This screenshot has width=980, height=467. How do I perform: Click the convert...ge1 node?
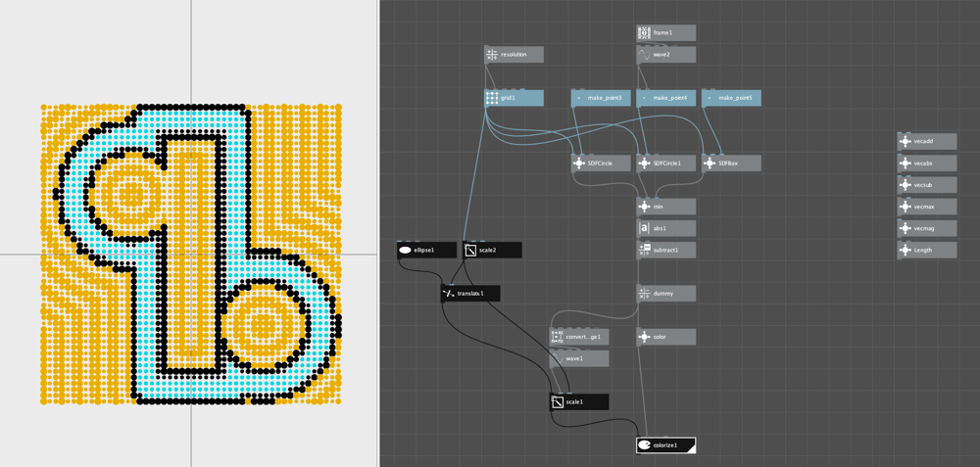point(579,337)
